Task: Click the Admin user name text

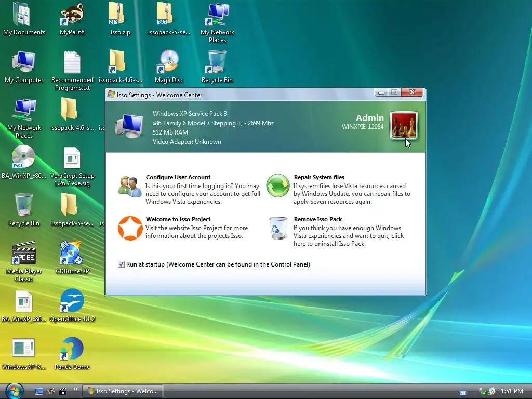Action: (x=369, y=118)
